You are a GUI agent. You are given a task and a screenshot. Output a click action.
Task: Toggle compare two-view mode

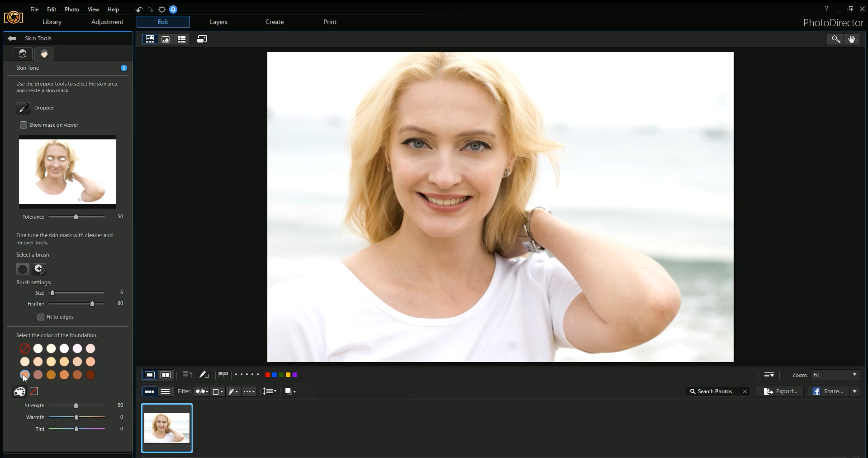point(166,375)
